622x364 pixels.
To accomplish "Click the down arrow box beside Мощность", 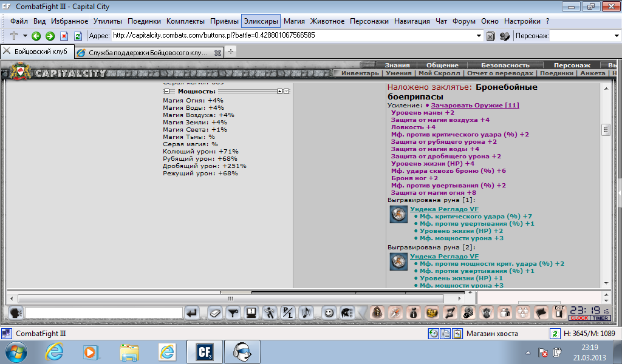I will (287, 92).
